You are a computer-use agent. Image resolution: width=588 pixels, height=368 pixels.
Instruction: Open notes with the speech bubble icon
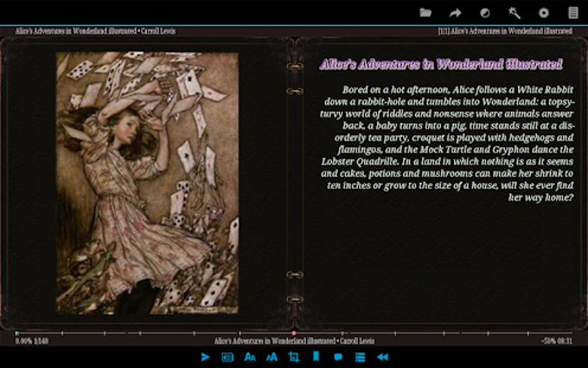point(338,357)
